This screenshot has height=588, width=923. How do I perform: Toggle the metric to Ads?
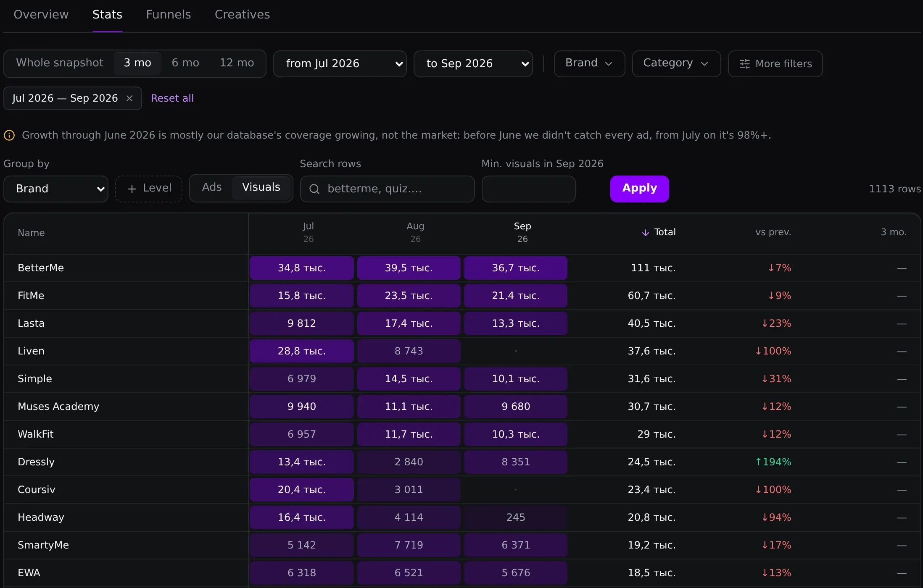click(x=211, y=187)
